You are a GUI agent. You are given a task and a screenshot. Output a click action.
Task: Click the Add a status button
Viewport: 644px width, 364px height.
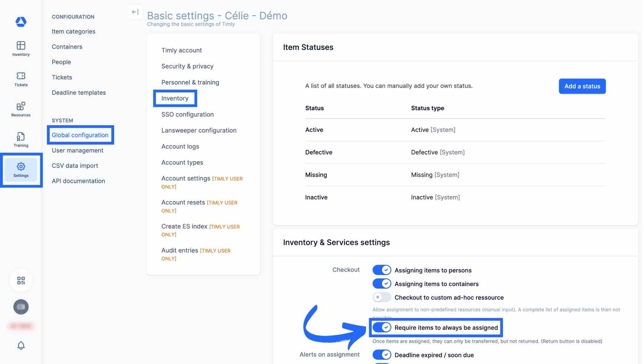point(582,86)
